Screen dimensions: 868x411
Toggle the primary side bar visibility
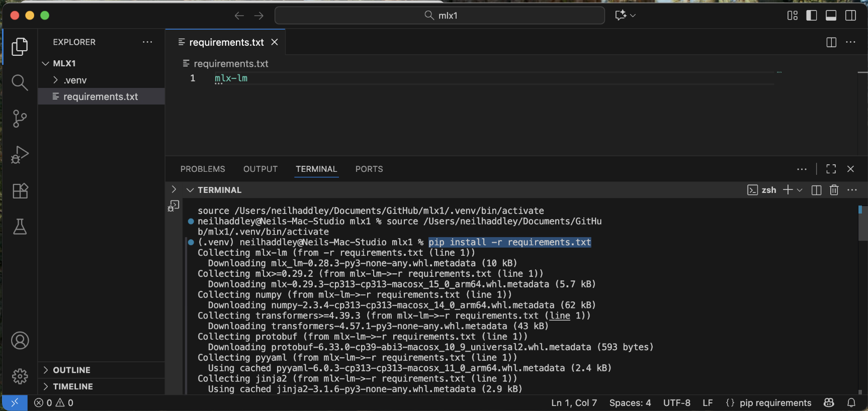(811, 16)
